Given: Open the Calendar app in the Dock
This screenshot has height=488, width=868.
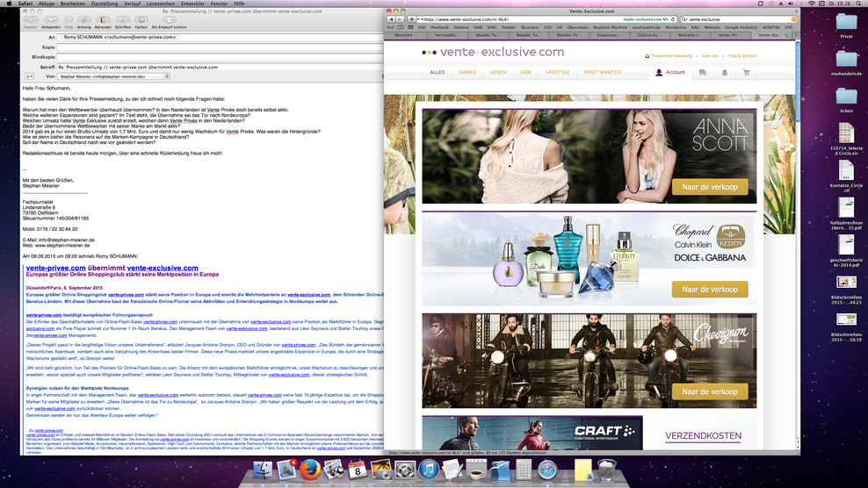Looking at the screenshot, I should coord(358,470).
